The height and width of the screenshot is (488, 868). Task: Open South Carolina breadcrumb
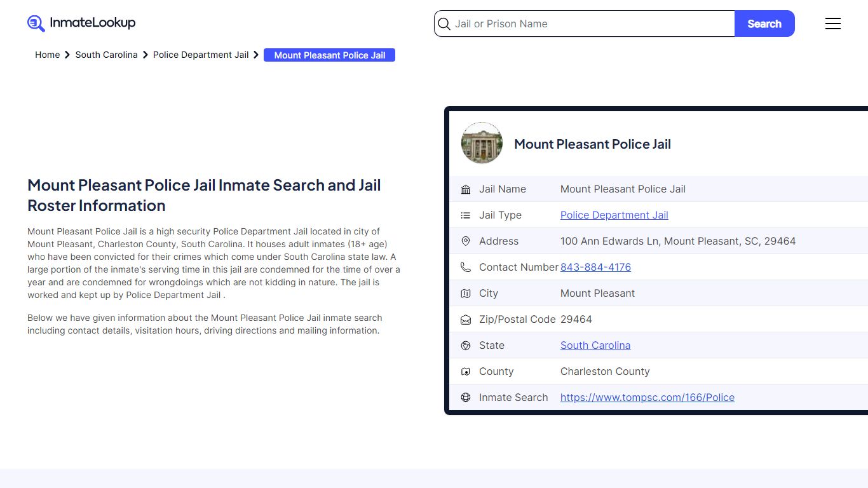click(x=106, y=55)
